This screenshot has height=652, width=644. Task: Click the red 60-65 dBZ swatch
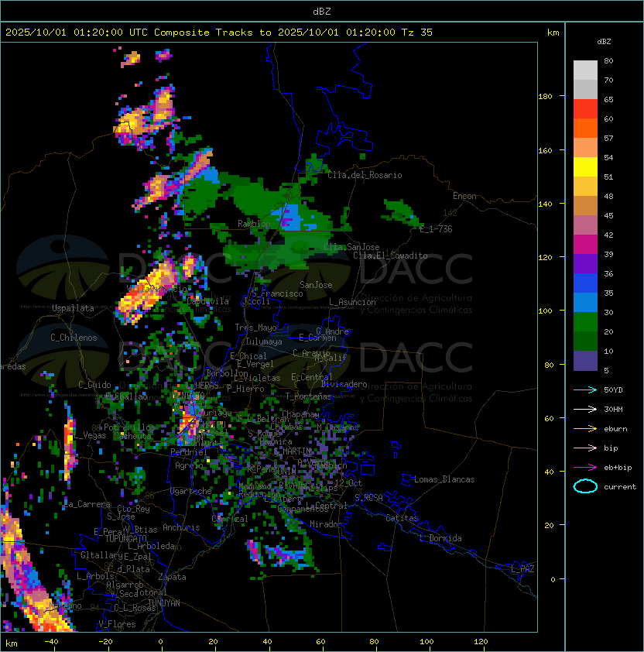pos(585,109)
